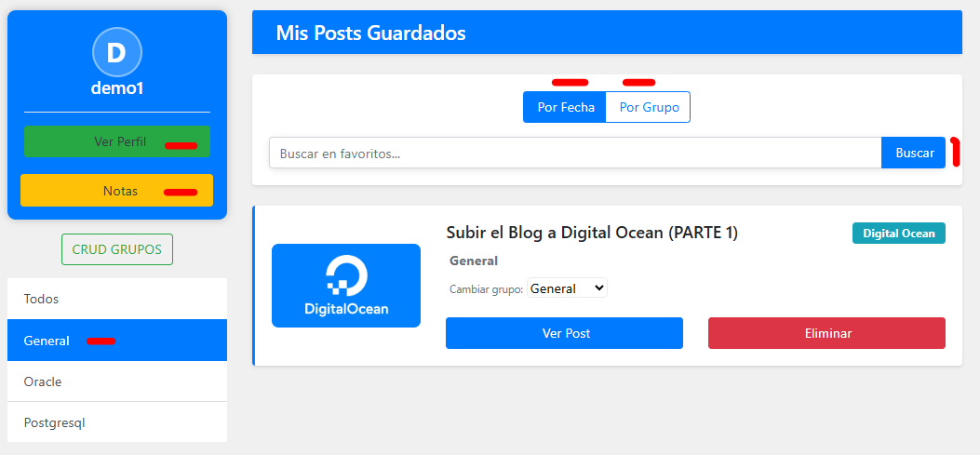Open the yellow Notas button
Screen dimensions: 980x455
coord(117,191)
